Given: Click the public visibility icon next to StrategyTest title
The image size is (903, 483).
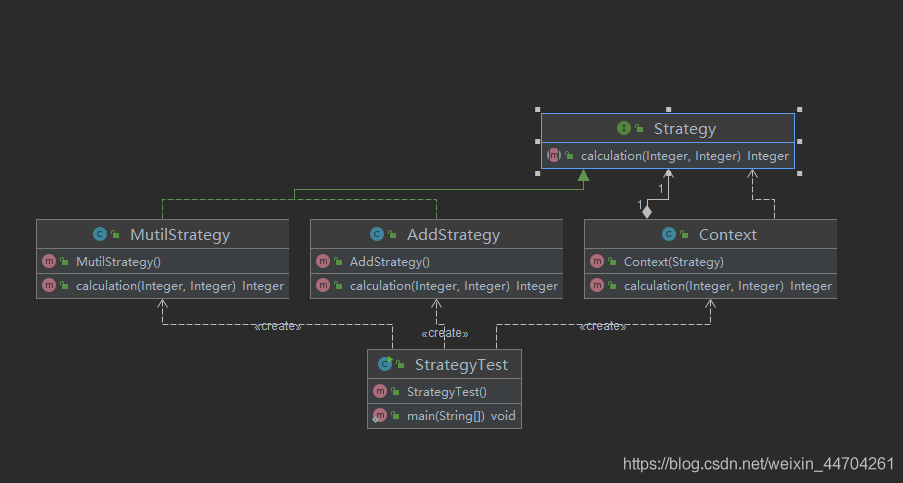Looking at the screenshot, I should [x=400, y=364].
